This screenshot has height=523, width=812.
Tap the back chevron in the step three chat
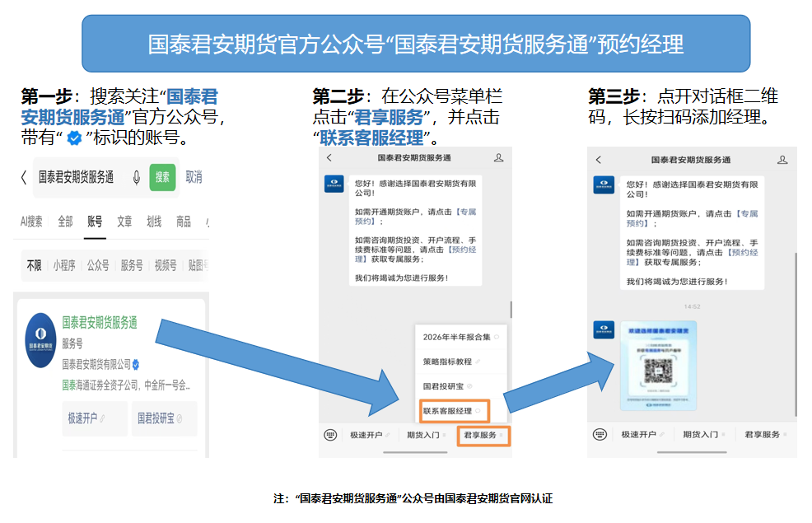click(598, 160)
